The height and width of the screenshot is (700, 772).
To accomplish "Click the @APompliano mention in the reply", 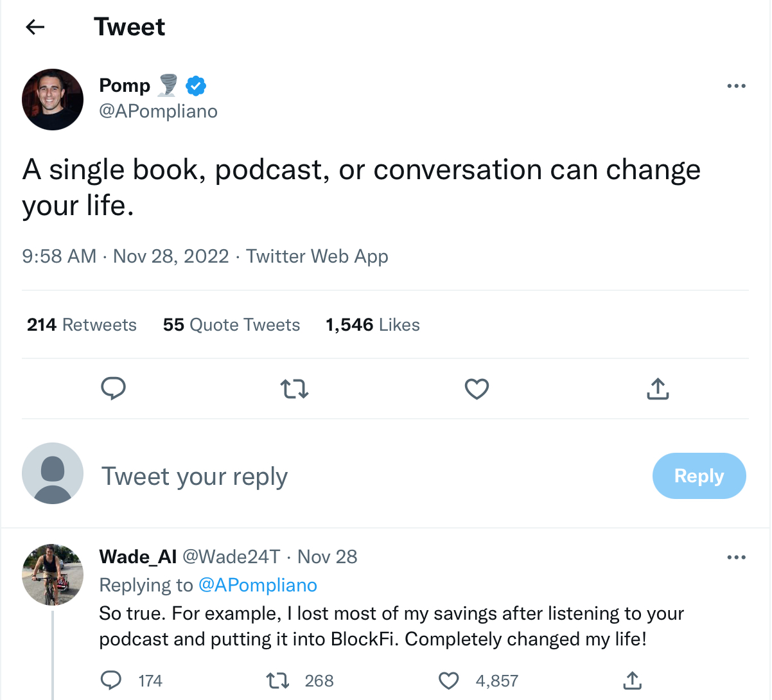I will [258, 585].
